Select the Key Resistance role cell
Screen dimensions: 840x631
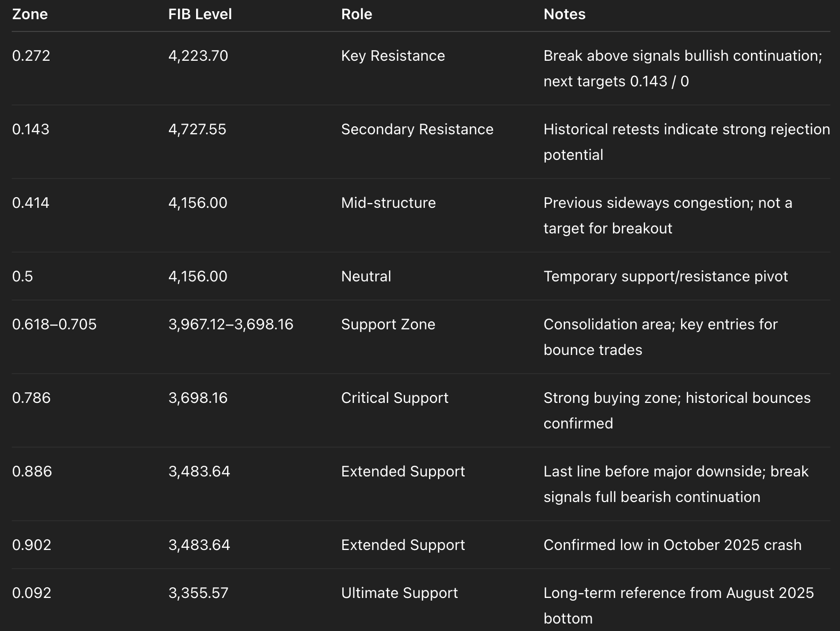[x=392, y=56]
